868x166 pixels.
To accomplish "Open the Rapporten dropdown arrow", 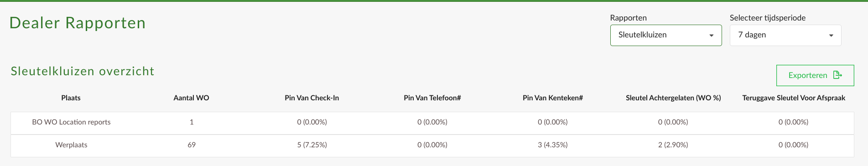I will tap(711, 36).
